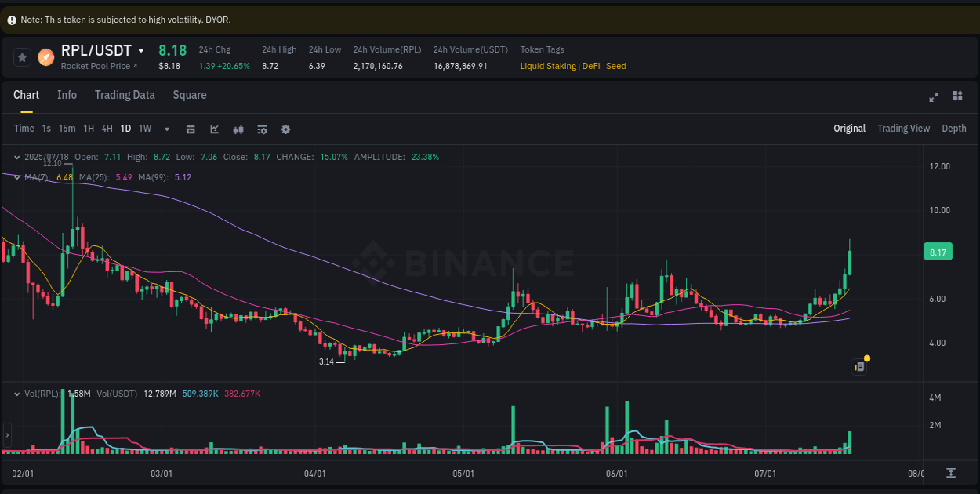Switch to the Depth view
The height and width of the screenshot is (494, 980).
954,128
